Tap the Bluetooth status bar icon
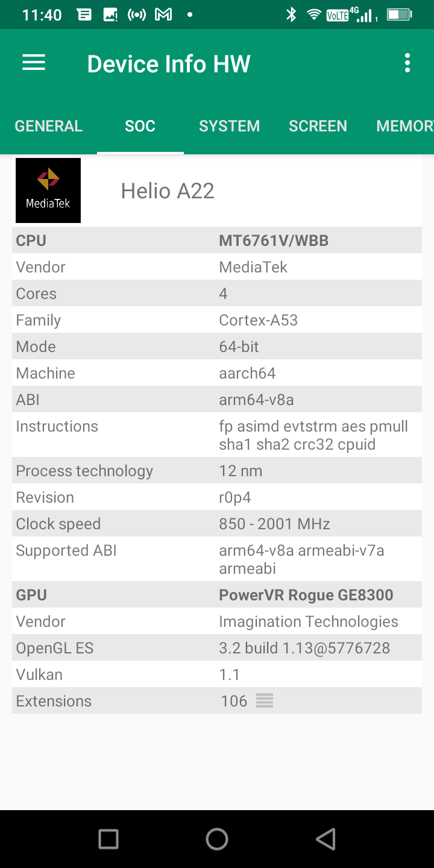 (x=291, y=15)
